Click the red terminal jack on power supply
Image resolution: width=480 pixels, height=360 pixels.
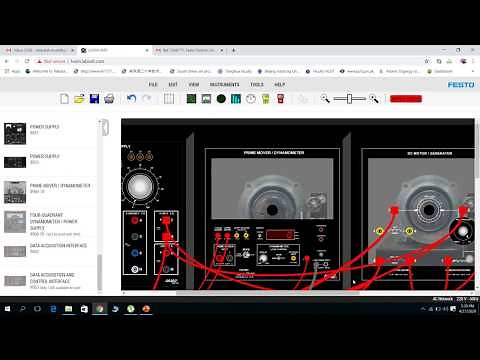tap(134, 220)
